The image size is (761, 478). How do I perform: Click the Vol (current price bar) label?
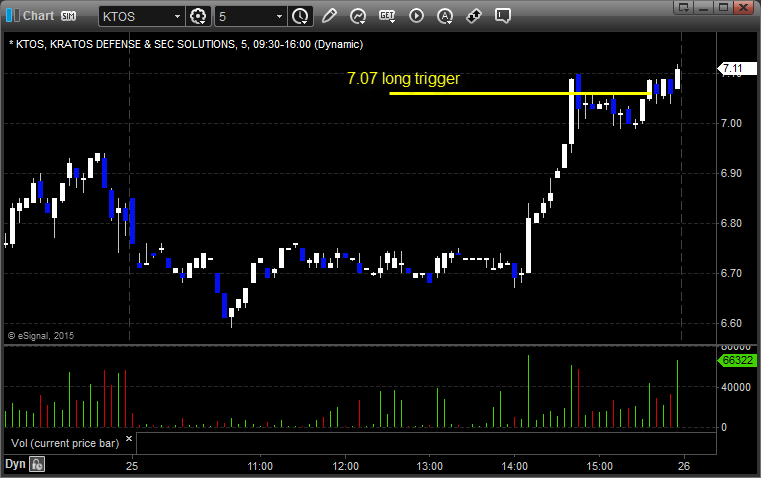coord(65,443)
